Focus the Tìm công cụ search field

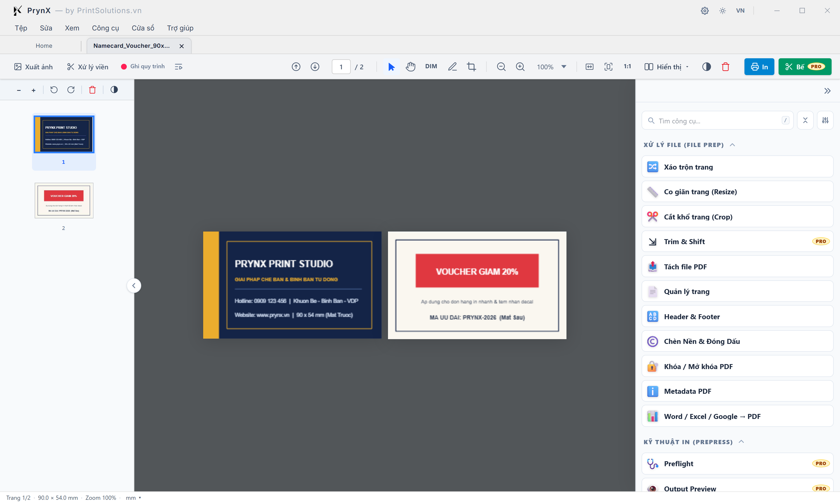pyautogui.click(x=717, y=121)
